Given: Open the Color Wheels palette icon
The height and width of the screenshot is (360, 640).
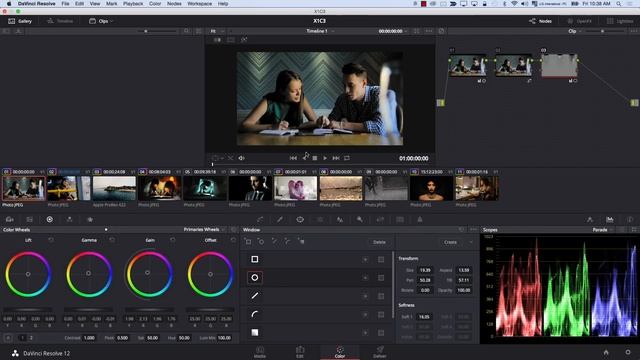Looking at the screenshot, I should [x=49, y=220].
